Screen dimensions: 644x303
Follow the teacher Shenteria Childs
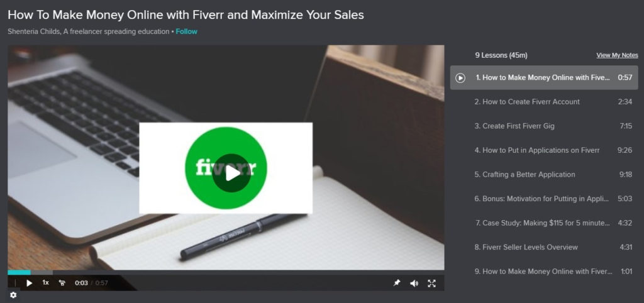pyautogui.click(x=186, y=31)
